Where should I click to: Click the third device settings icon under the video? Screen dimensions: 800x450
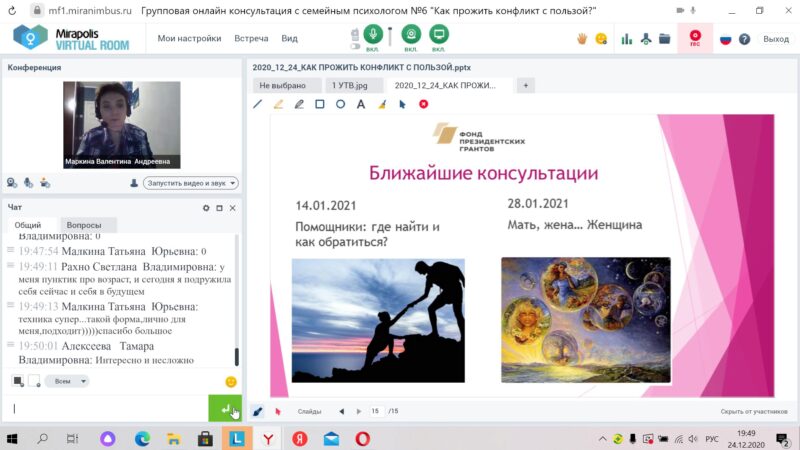pos(45,183)
